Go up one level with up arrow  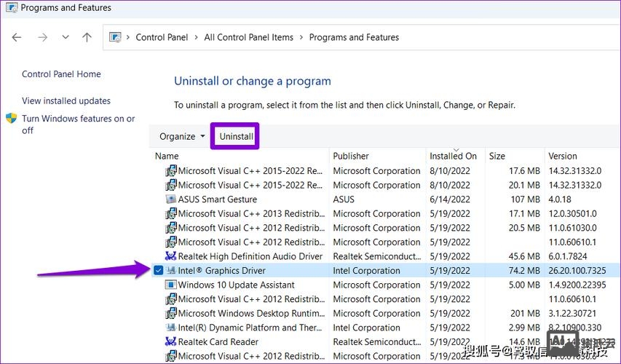click(x=87, y=37)
